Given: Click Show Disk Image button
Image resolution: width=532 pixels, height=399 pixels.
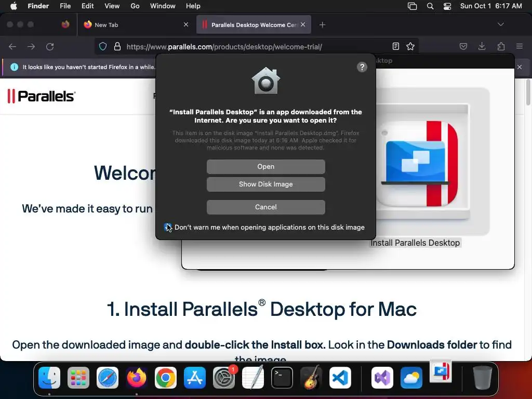Looking at the screenshot, I should click(265, 184).
